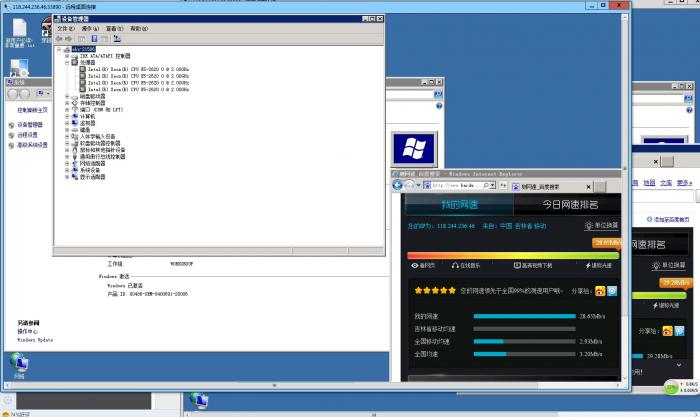This screenshot has height=417, width=700.
Task: Click the eye icon under the speed gauge
Action: click(x=415, y=265)
